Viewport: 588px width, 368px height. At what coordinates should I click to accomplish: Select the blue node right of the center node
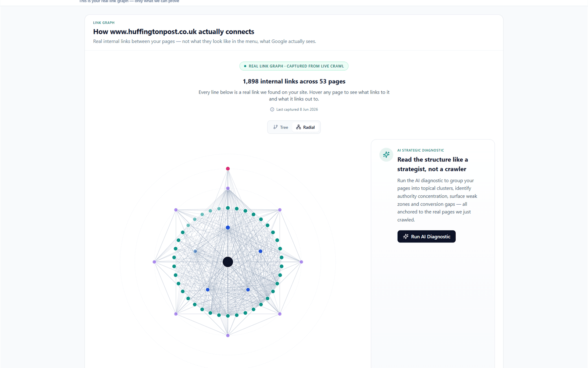(x=260, y=251)
